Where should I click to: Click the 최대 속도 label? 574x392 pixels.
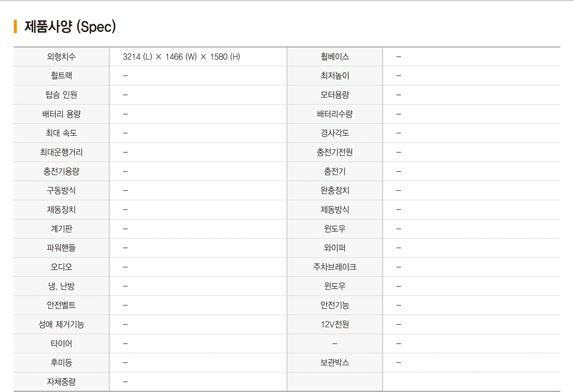tap(61, 133)
